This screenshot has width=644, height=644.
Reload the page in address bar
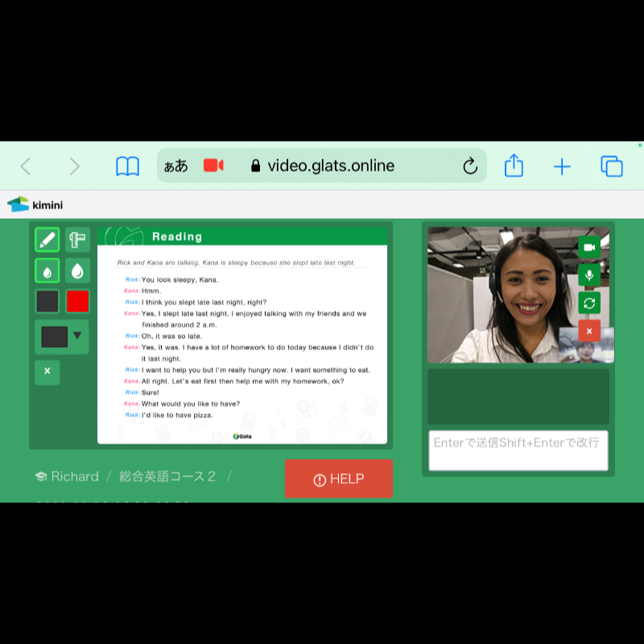(470, 167)
